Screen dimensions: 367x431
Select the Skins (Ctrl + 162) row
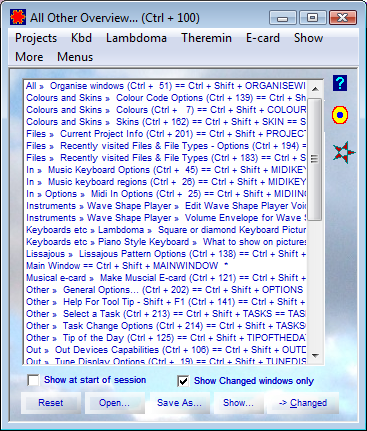[x=166, y=122]
